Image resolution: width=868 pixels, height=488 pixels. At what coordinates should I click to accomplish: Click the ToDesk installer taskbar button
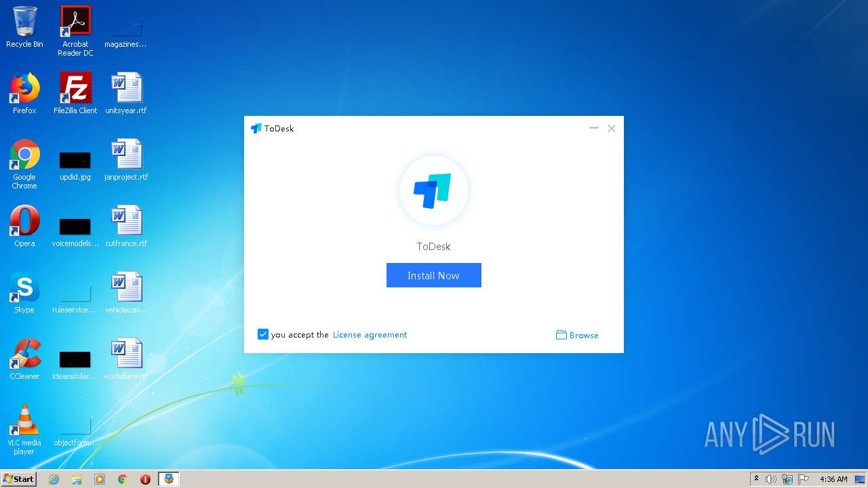click(168, 479)
